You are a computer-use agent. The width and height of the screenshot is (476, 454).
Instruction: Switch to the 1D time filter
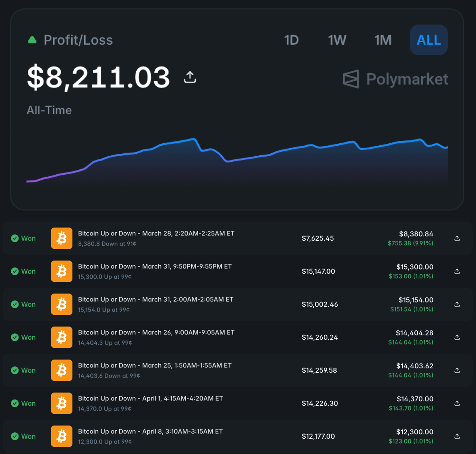[x=291, y=40]
